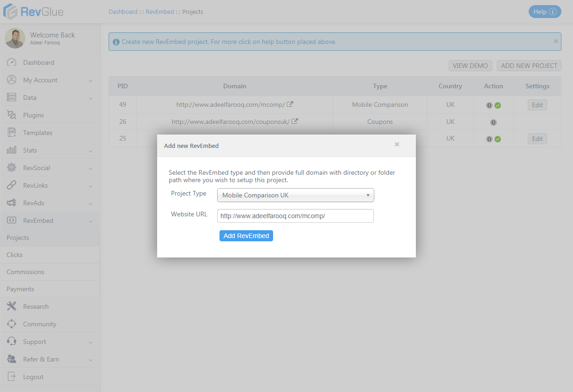This screenshot has width=573, height=392.
Task: Open Projects submenu item
Action: coord(49,238)
